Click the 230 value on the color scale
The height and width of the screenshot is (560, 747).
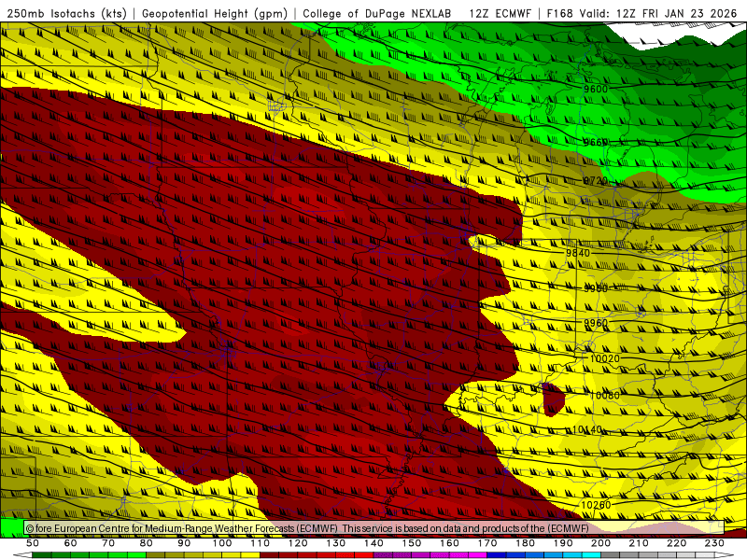tap(714, 543)
